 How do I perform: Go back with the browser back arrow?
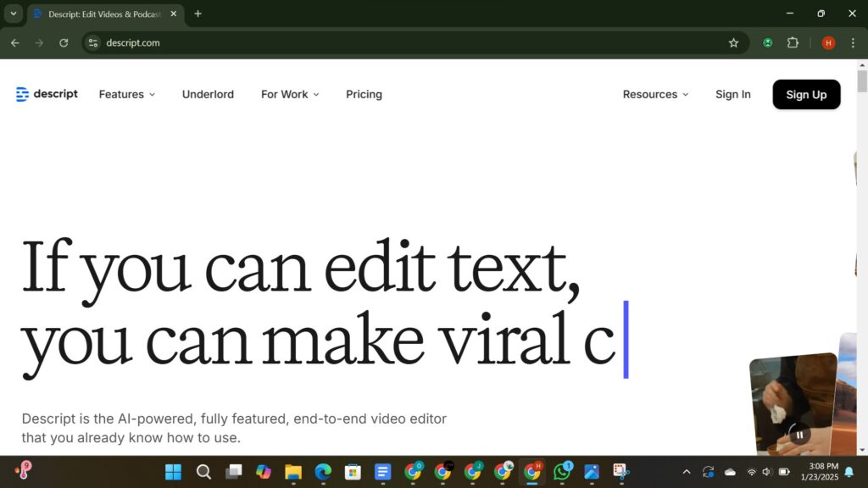click(15, 42)
